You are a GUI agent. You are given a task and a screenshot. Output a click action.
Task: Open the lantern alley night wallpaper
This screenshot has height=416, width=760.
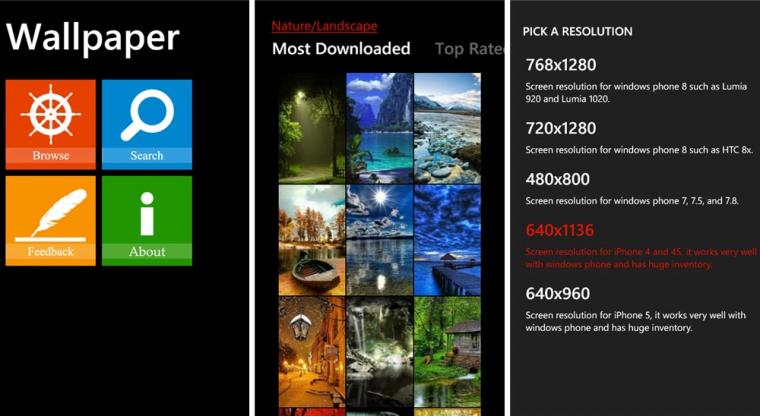click(x=312, y=352)
